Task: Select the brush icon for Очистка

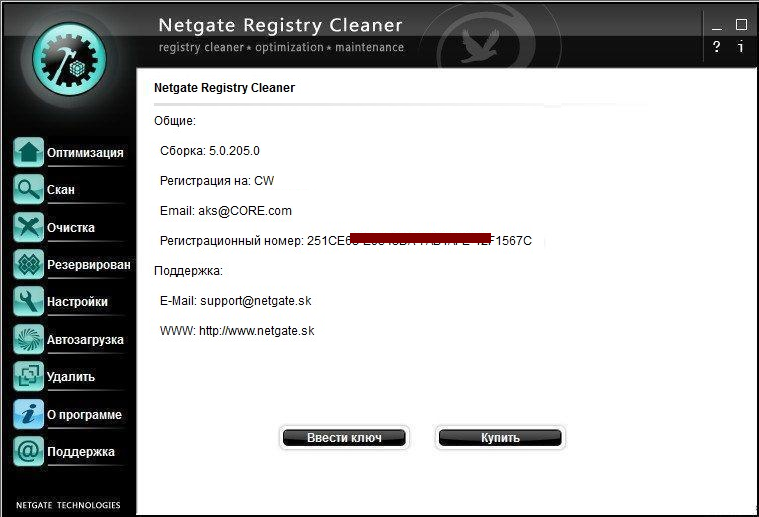Action: pyautogui.click(x=28, y=227)
